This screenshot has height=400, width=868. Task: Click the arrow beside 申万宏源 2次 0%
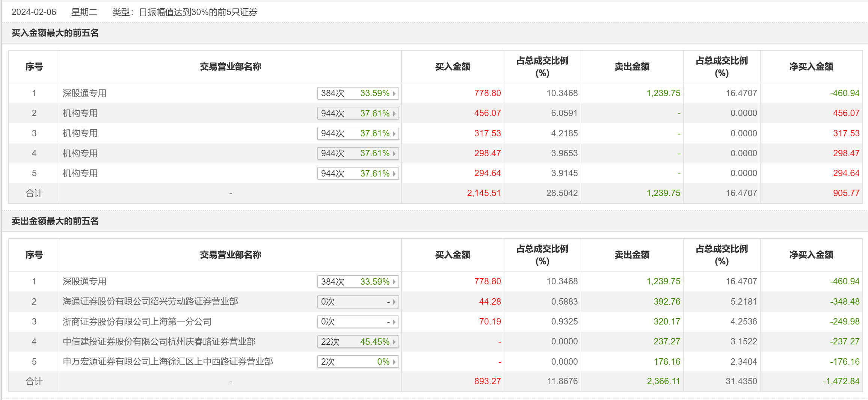point(394,362)
